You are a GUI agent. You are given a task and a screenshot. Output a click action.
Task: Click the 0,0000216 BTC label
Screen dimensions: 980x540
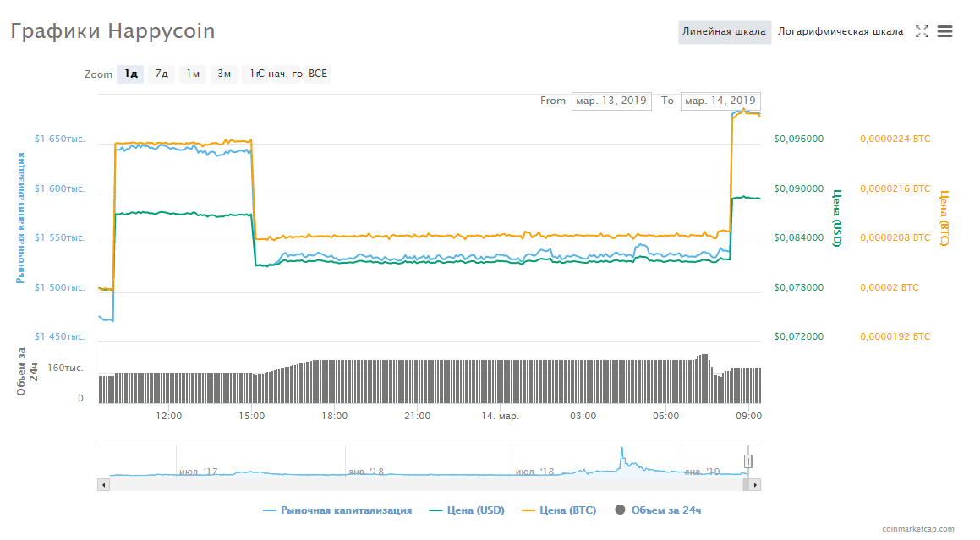[895, 188]
